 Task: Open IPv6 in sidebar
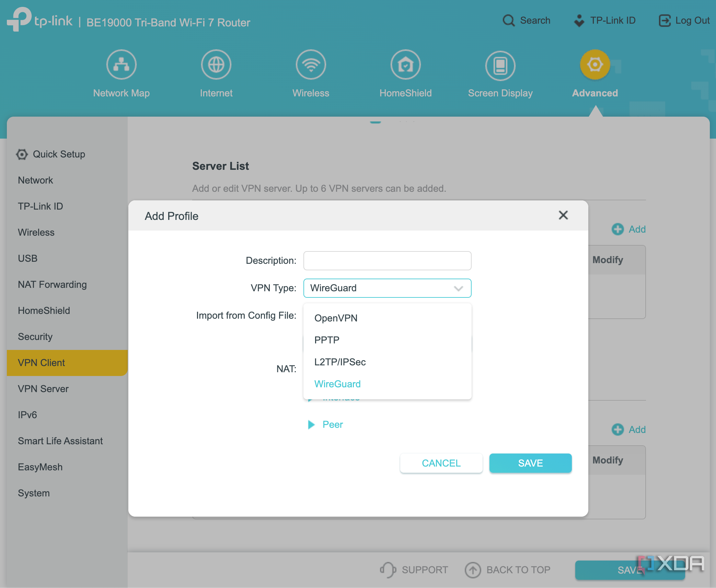pos(67,415)
